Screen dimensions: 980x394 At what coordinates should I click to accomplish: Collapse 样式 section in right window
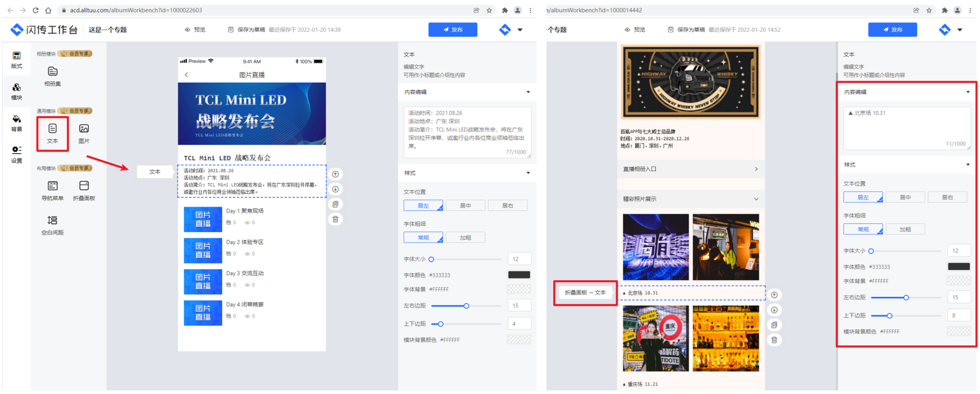tap(968, 165)
